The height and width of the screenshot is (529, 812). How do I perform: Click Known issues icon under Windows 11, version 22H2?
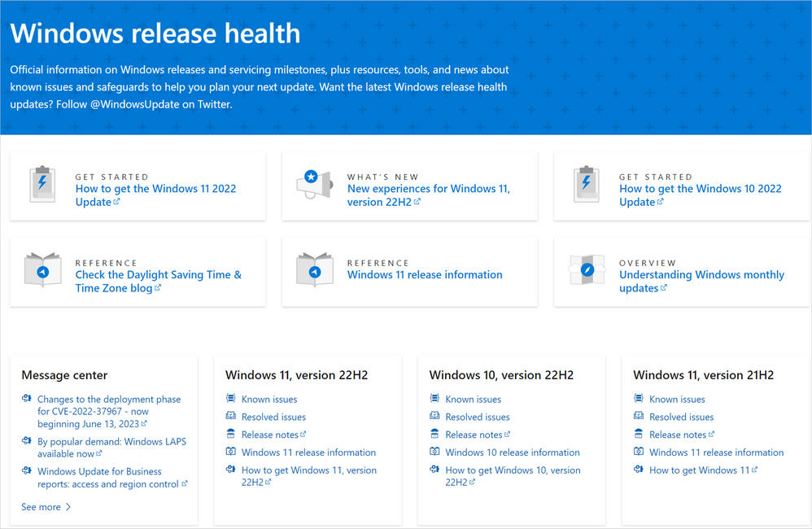[x=230, y=399]
